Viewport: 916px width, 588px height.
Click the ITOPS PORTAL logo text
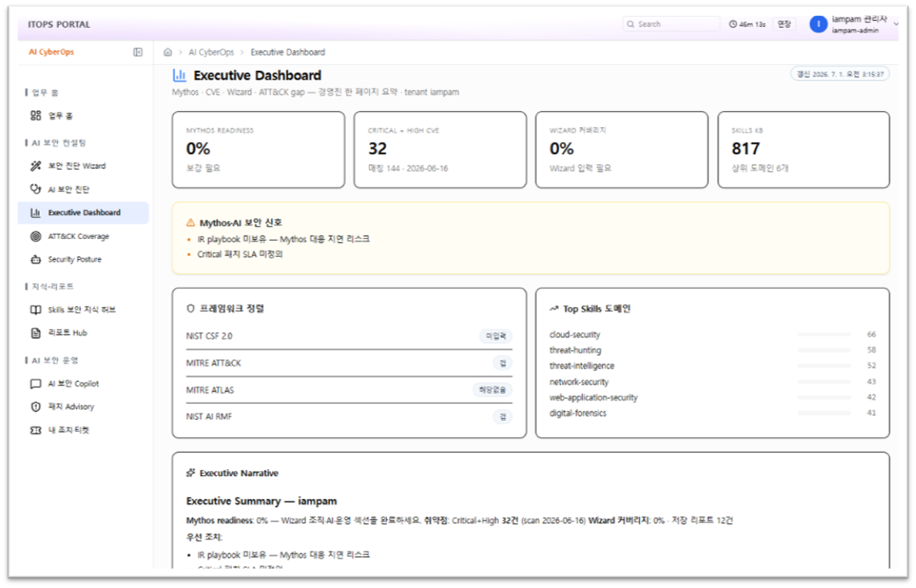click(x=59, y=24)
